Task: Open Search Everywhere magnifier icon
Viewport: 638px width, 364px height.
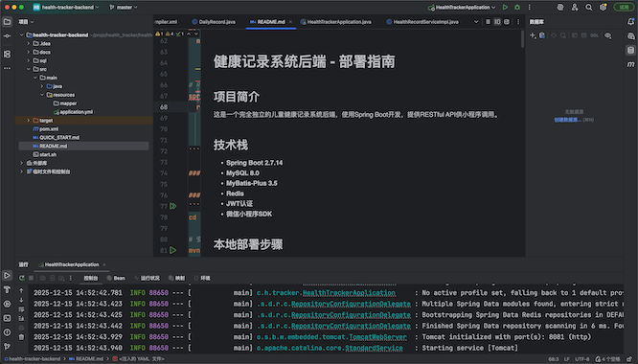Action: click(x=589, y=8)
